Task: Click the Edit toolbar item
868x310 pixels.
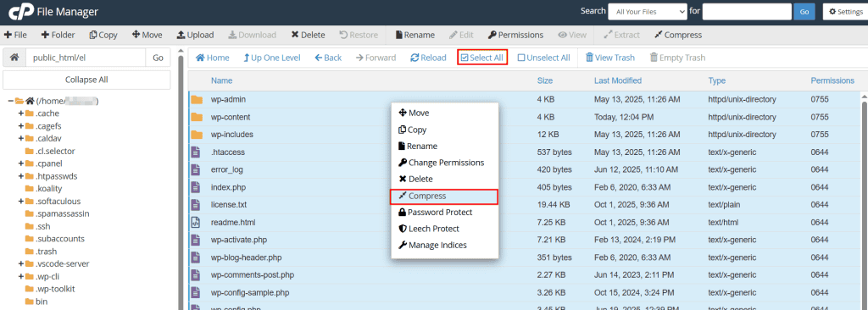Action: pos(461,35)
